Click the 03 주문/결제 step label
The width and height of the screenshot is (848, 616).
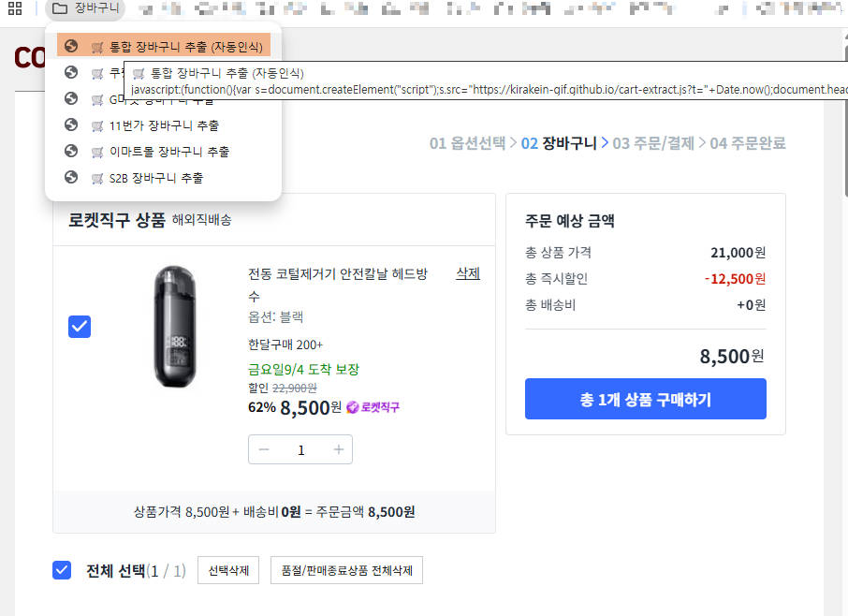tap(653, 143)
